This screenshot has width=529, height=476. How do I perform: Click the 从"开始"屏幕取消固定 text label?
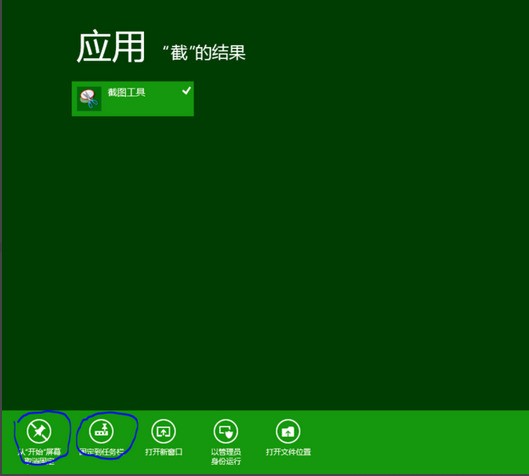coord(39,457)
